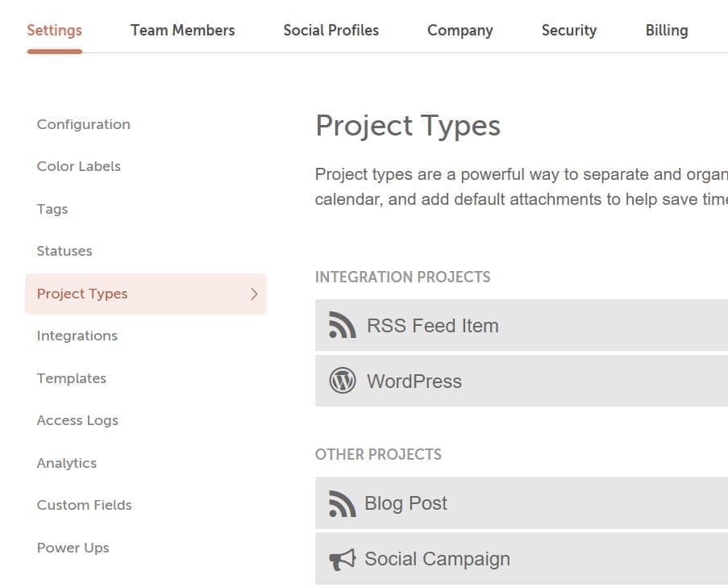Open the Team Members tab
The height and width of the screenshot is (588, 728).
tap(182, 30)
